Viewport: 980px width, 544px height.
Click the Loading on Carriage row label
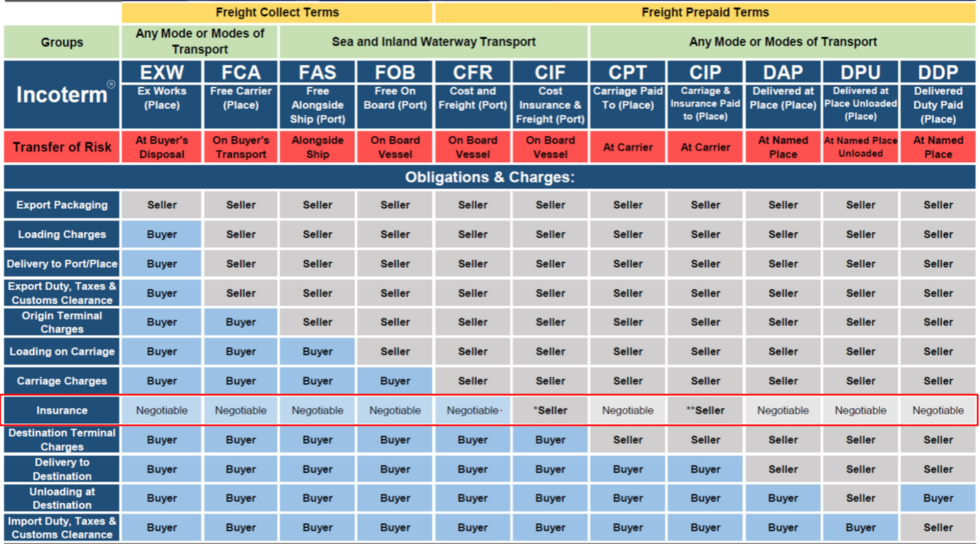[x=62, y=351]
